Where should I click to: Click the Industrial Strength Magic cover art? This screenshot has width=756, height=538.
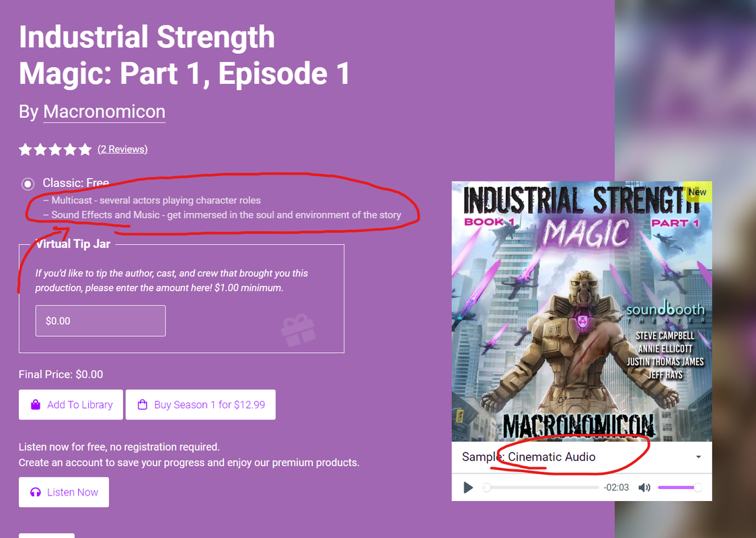click(x=582, y=311)
